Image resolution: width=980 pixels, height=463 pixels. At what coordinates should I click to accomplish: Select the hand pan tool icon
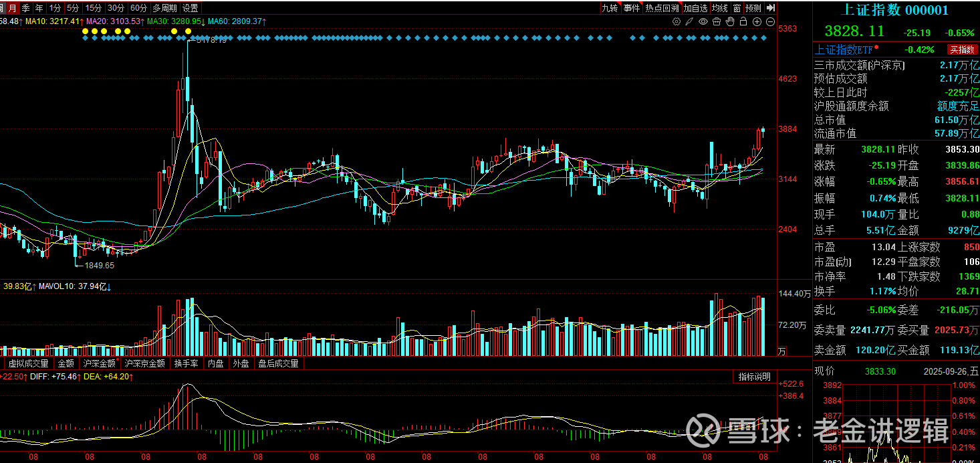(730, 21)
